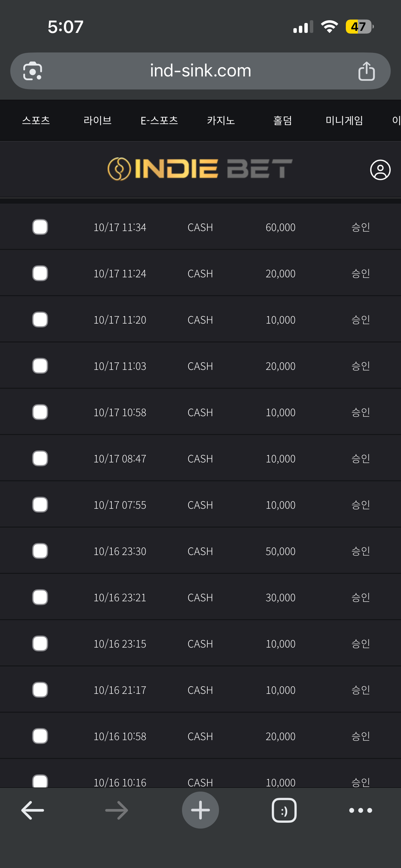
Task: Go back with the left arrow
Action: [33, 810]
